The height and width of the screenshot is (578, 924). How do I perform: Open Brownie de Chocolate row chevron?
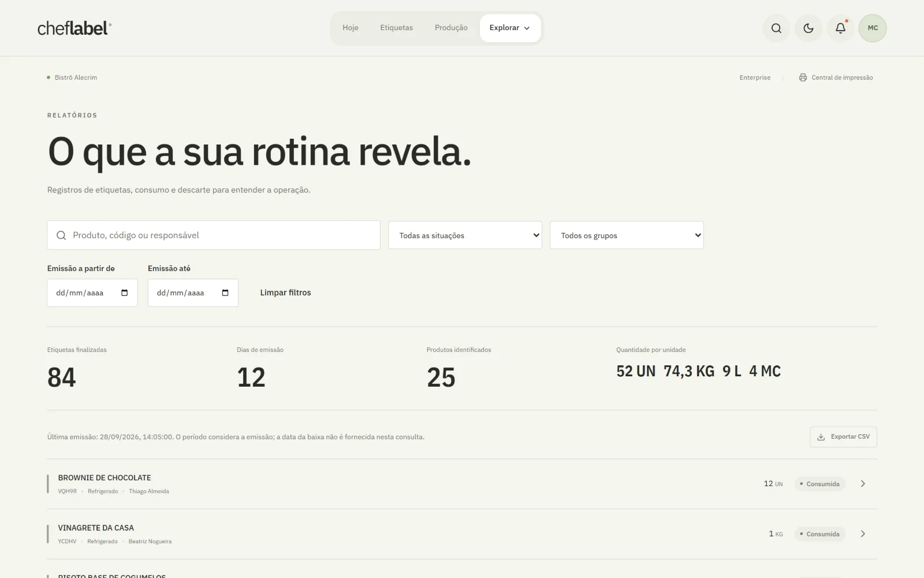(863, 484)
